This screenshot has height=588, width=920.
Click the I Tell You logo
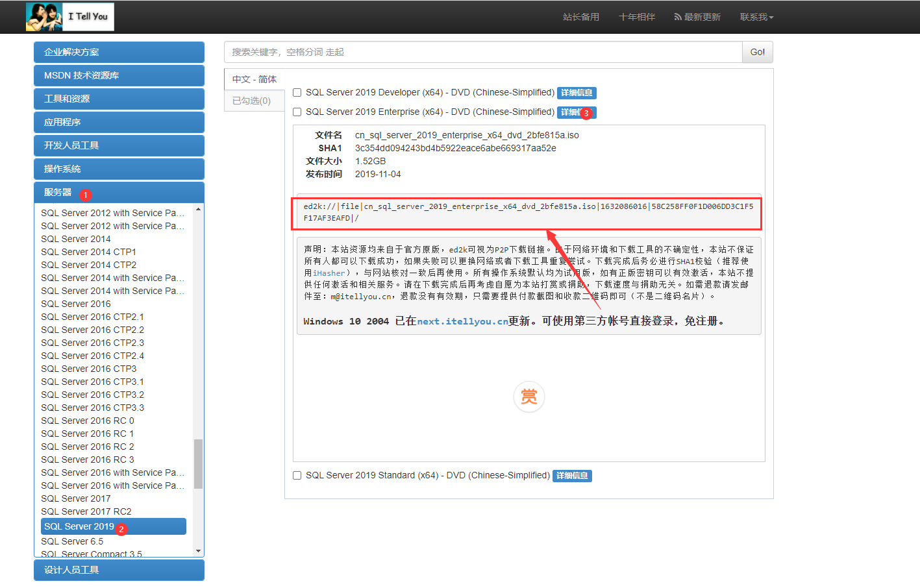[x=70, y=17]
